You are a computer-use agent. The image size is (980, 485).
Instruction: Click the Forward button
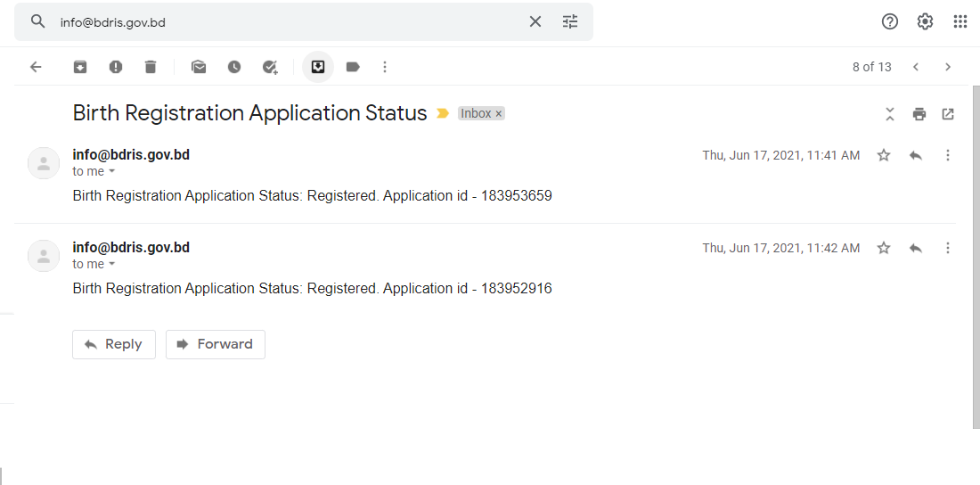pos(216,344)
